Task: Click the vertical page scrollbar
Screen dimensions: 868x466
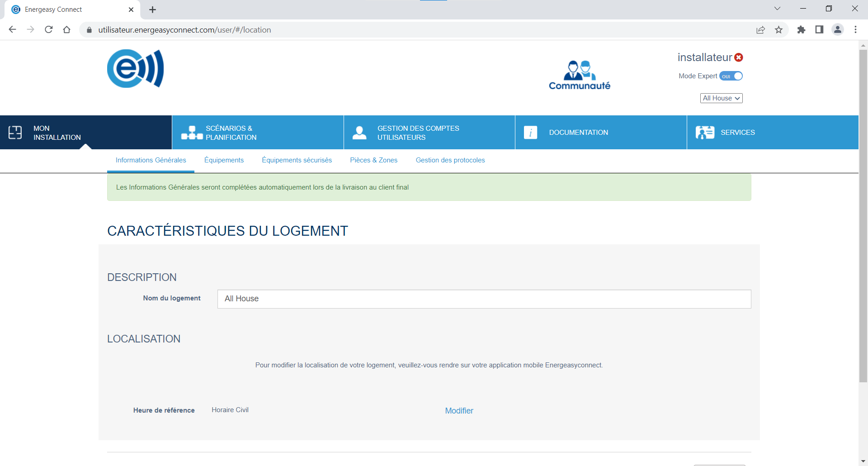Action: (863, 216)
